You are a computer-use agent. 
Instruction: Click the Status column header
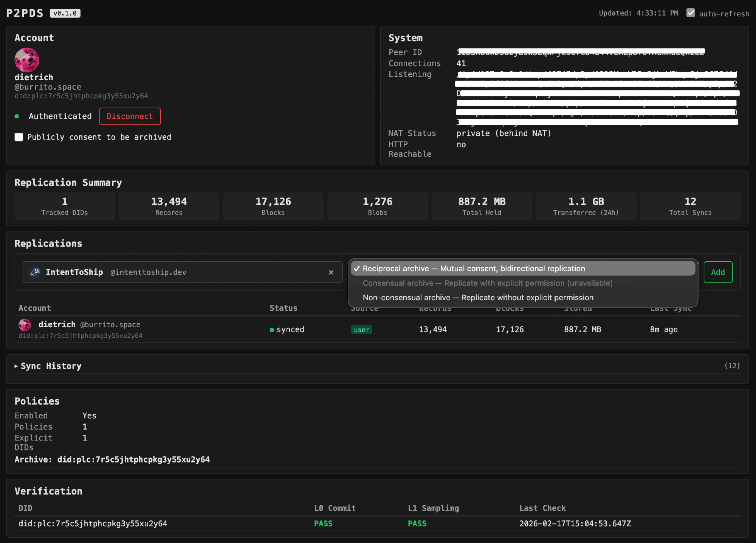[x=283, y=308]
